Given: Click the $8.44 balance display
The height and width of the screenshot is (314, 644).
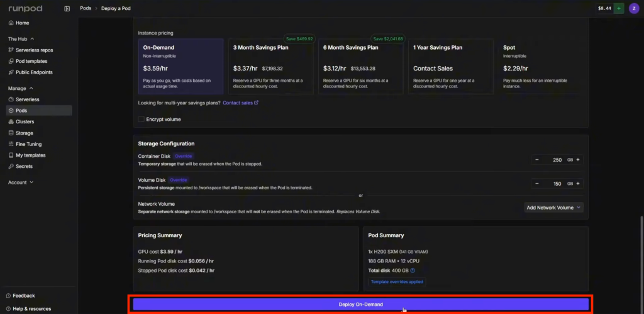Looking at the screenshot, I should (x=604, y=8).
